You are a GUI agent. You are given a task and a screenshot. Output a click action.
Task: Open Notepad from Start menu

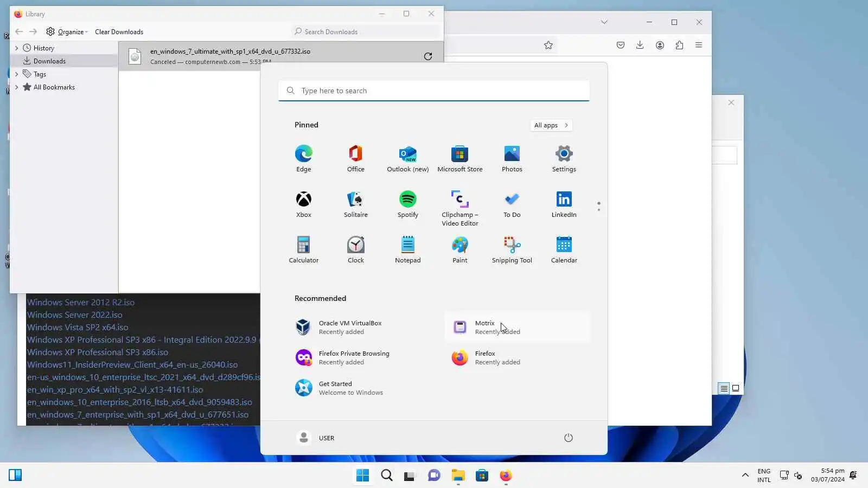coord(408,249)
